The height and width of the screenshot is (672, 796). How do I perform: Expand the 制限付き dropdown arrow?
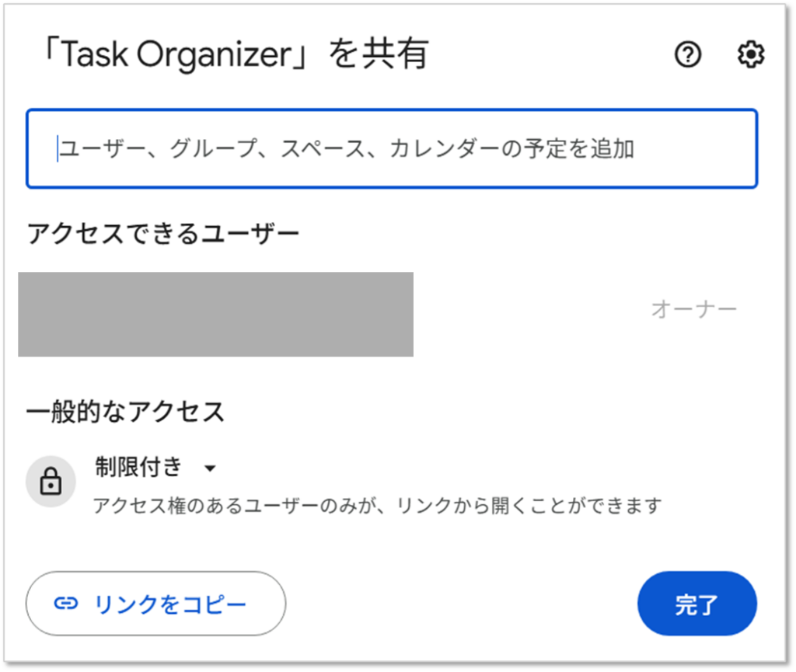tap(209, 468)
